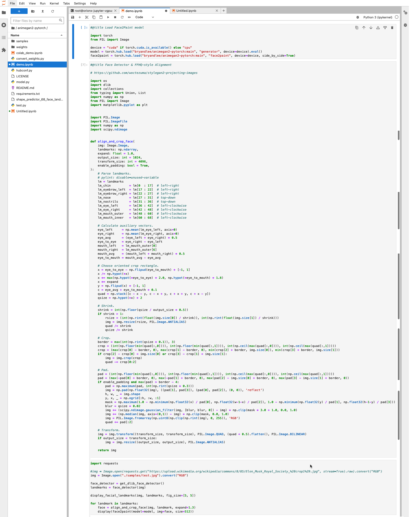Open the View menu
The image size is (420, 517).
click(x=32, y=3)
